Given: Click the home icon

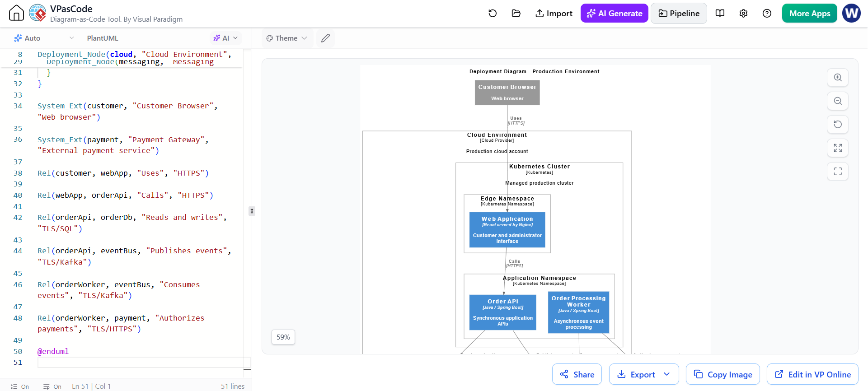Looking at the screenshot, I should click(16, 13).
